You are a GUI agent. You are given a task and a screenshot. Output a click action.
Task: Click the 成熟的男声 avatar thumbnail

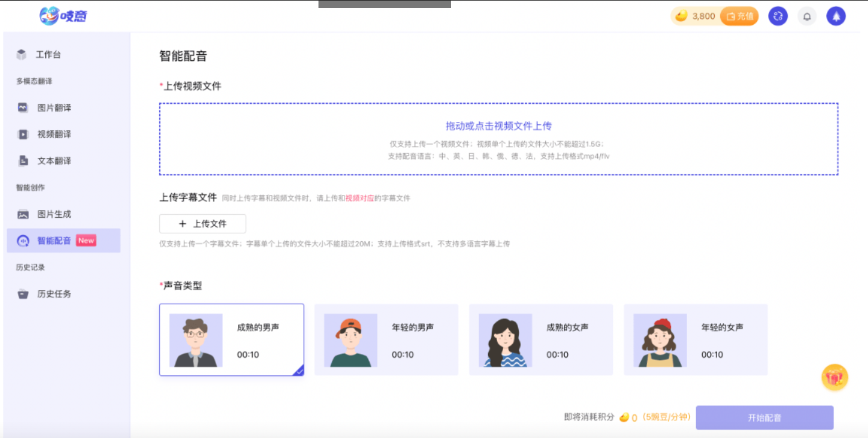coord(195,339)
